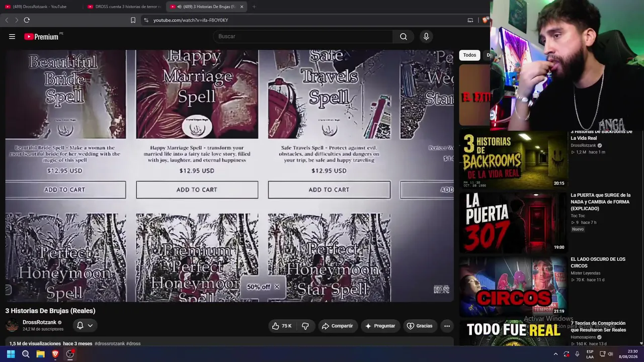644x362 pixels.
Task: Bookmark this page using the bookmark icon
Action: 133,20
